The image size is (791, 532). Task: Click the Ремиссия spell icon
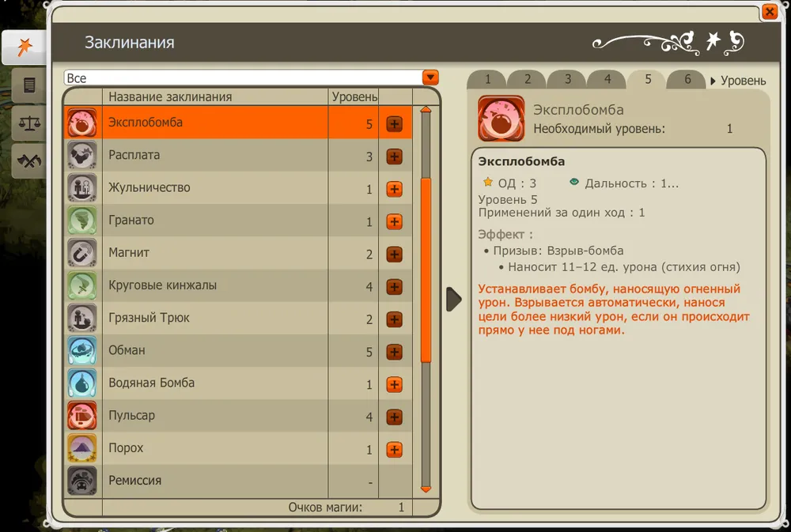(x=82, y=481)
